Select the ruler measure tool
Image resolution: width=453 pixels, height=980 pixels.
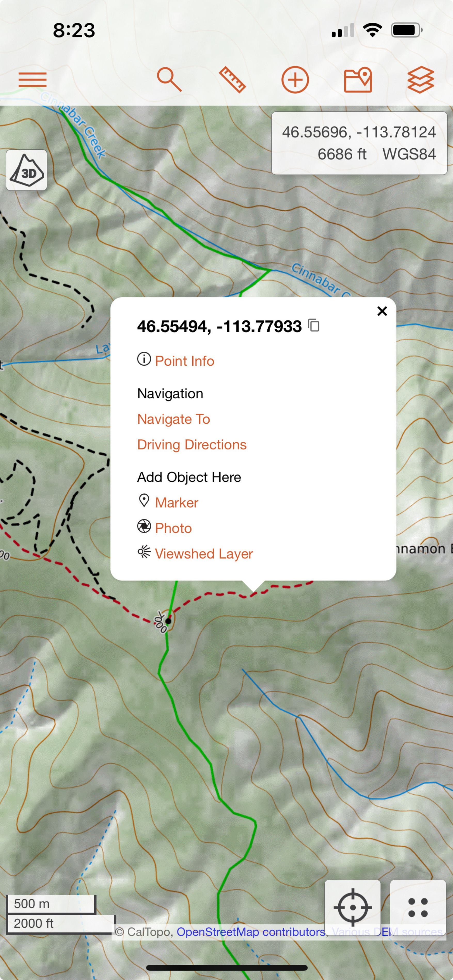pyautogui.click(x=232, y=80)
